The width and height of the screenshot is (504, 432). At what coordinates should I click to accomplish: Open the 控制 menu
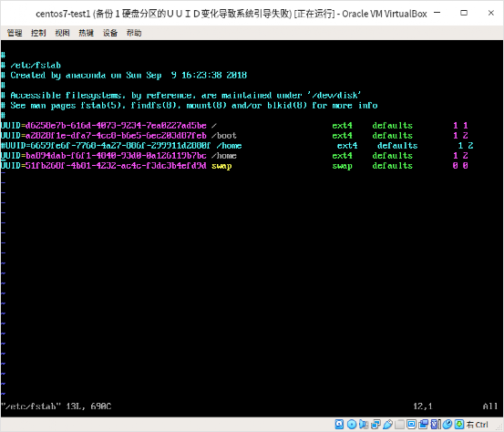[x=38, y=33]
